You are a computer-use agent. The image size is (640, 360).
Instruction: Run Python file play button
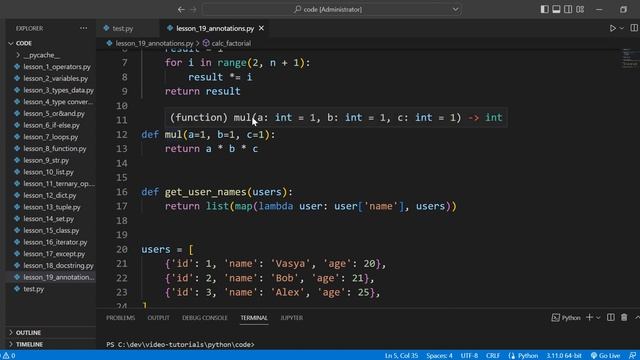tap(612, 28)
